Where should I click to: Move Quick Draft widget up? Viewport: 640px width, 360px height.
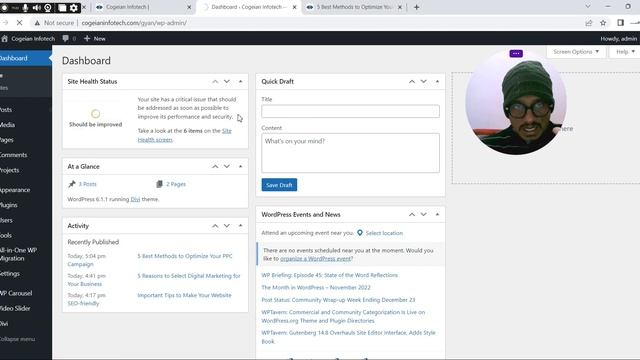point(412,82)
